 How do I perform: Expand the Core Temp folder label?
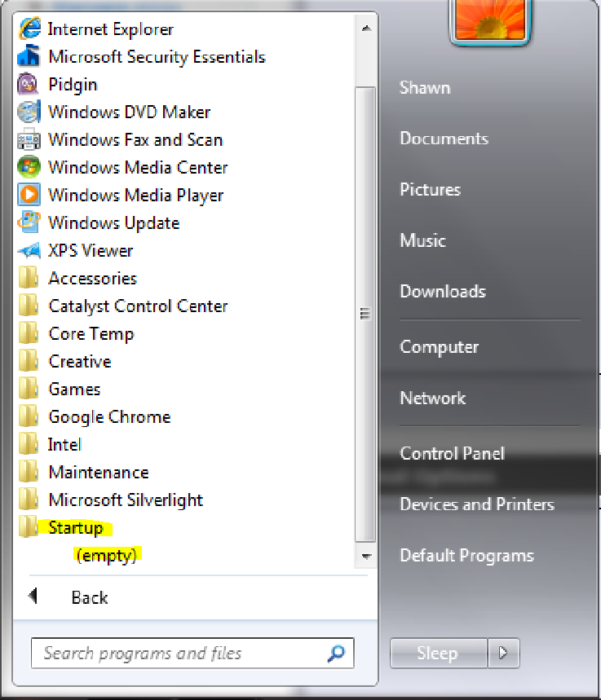tap(91, 334)
